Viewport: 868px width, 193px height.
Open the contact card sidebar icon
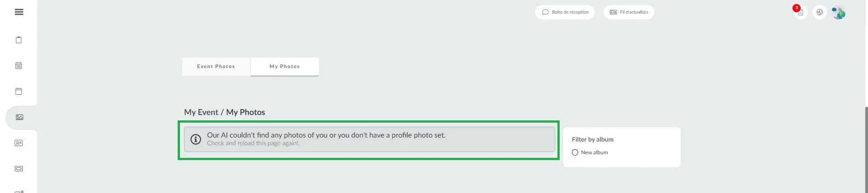pos(19,143)
